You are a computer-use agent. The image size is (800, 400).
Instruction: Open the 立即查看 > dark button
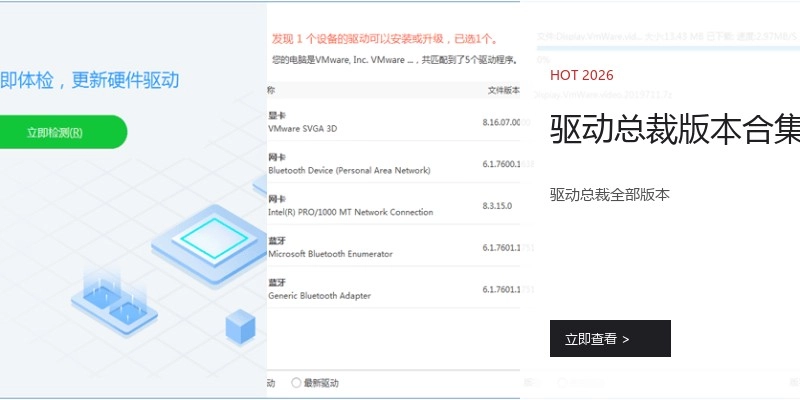[x=610, y=339]
